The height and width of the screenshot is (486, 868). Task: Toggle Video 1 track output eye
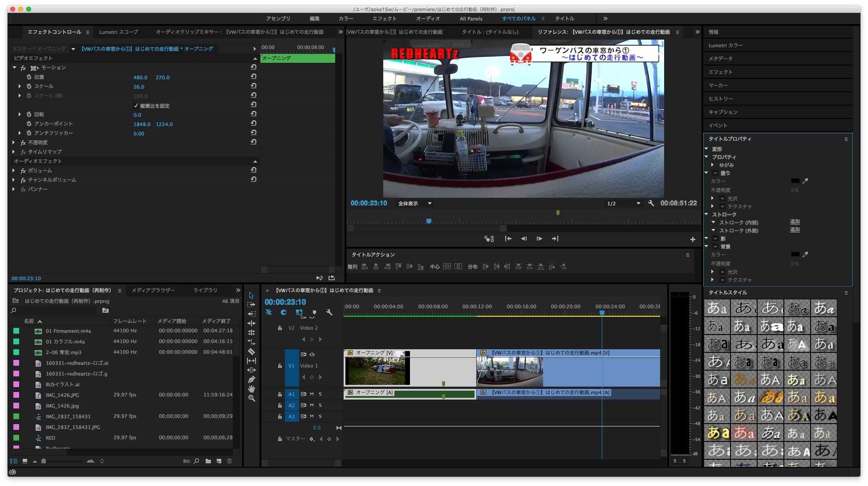click(312, 355)
